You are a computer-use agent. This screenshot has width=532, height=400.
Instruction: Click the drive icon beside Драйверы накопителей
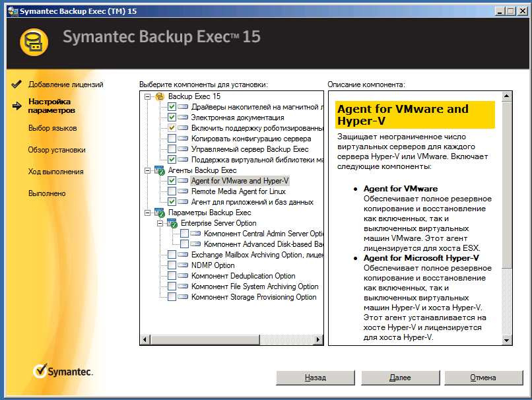point(183,107)
